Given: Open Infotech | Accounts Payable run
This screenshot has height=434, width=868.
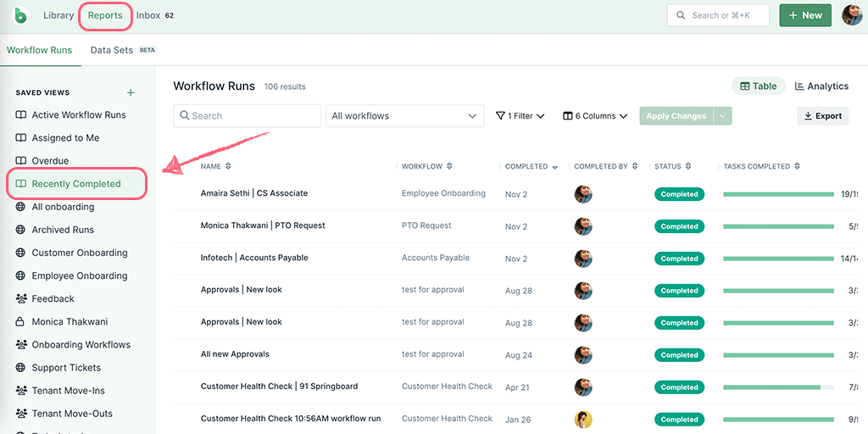Looking at the screenshot, I should pyautogui.click(x=254, y=258).
